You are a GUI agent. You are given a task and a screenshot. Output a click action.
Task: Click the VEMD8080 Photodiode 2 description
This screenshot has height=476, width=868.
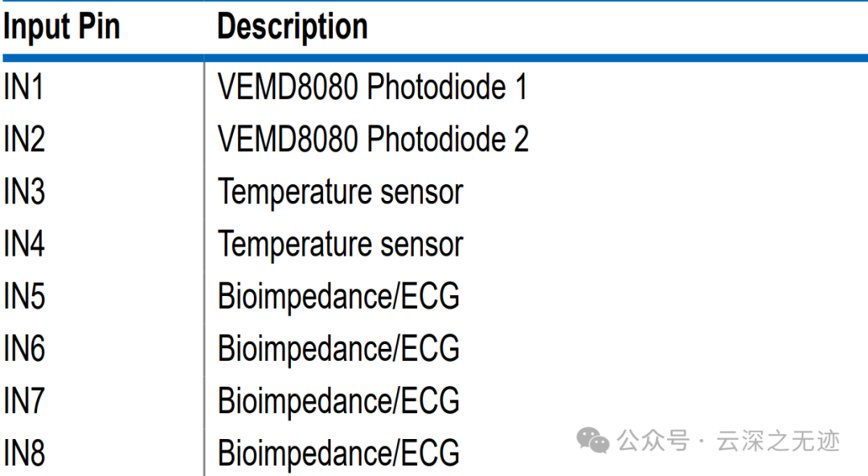coord(373,140)
